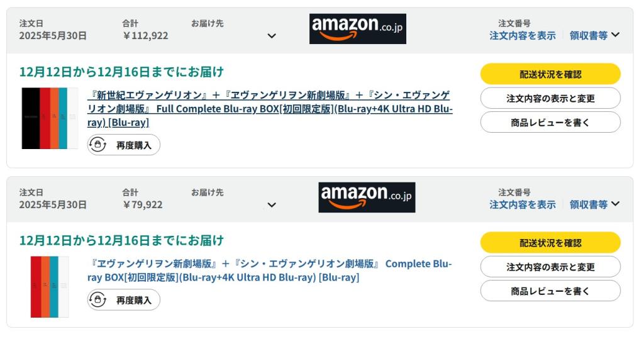Write a product review for Full Complete BOX
Screen dimensions: 644x339
pyautogui.click(x=550, y=123)
